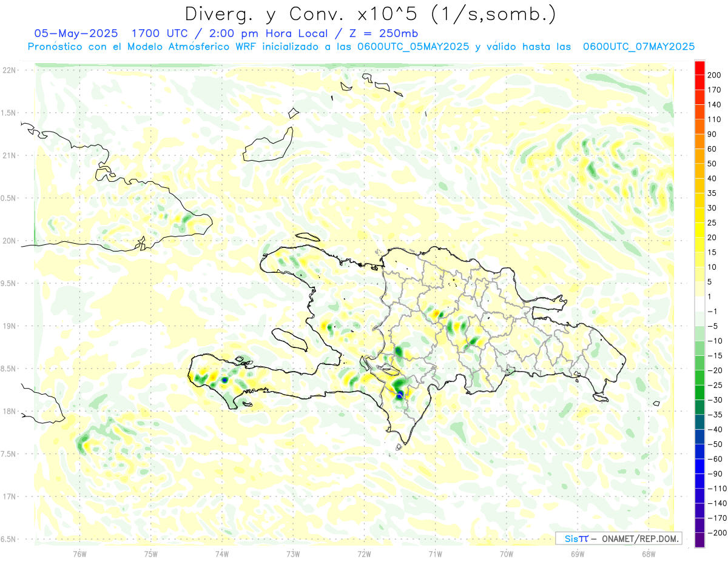This screenshot has width=728, height=562.
Task: Click the colorbar value '140'
Action: coord(714,105)
